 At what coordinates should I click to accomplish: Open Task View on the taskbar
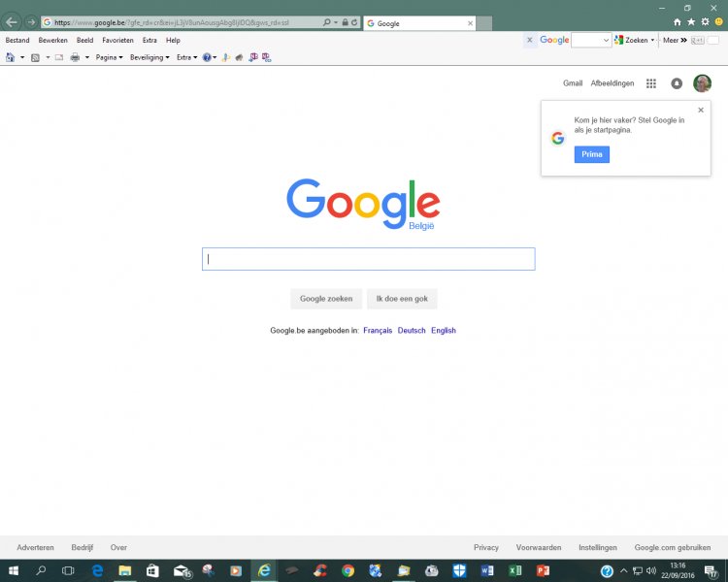tap(68, 571)
